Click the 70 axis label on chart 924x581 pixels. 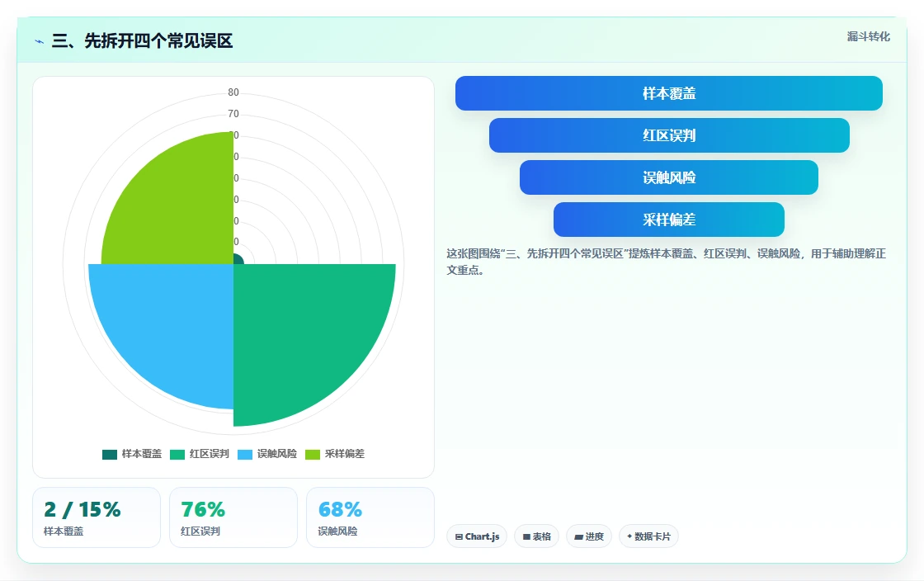pos(233,114)
